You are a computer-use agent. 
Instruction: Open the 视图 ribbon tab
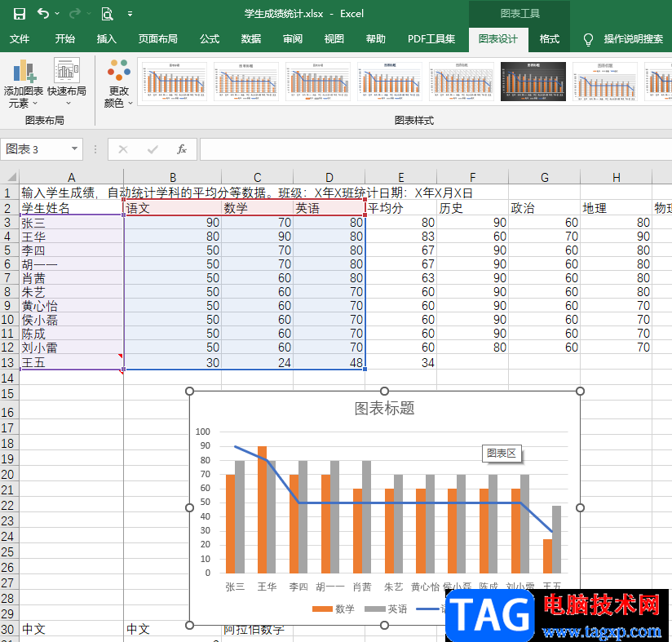pos(334,39)
